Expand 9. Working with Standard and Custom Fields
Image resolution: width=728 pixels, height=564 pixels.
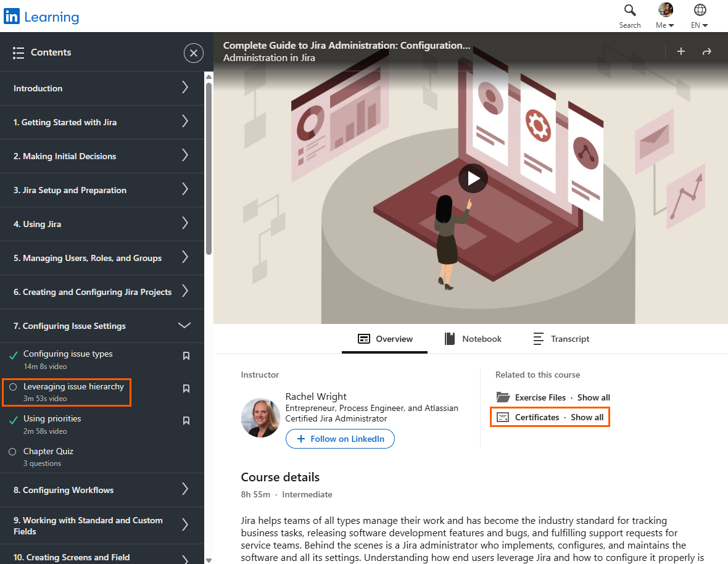(102, 526)
